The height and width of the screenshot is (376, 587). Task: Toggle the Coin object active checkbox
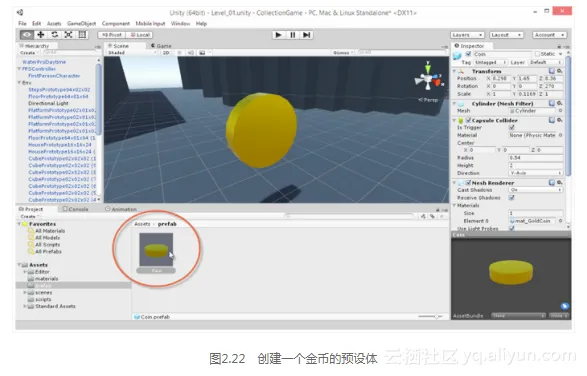point(468,54)
